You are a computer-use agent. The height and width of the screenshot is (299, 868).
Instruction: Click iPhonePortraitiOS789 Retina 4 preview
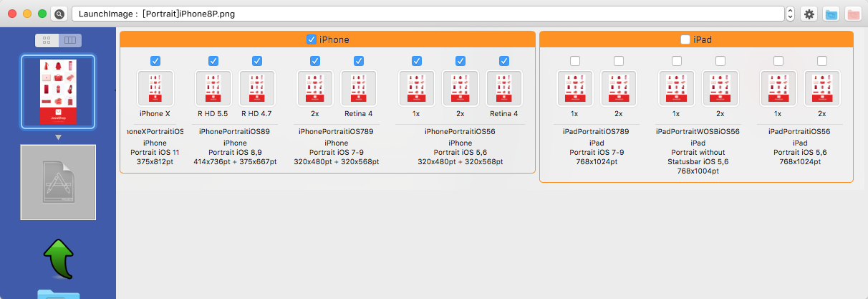pos(359,87)
